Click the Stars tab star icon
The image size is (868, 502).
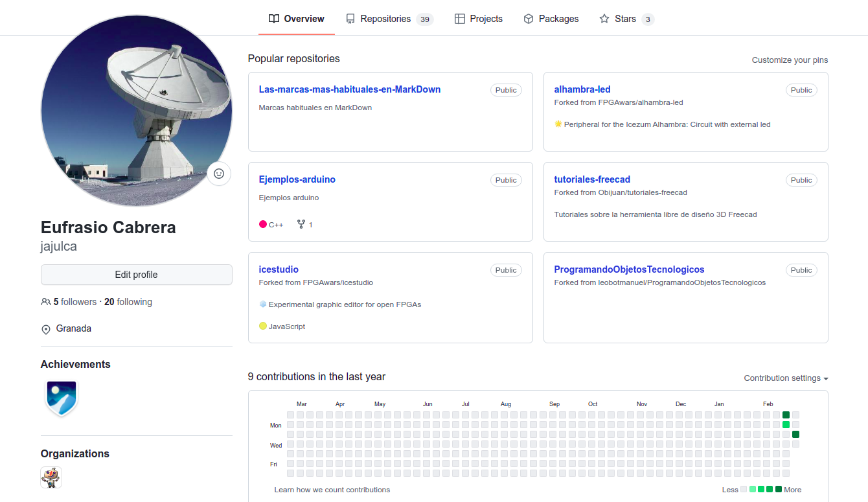[x=604, y=19]
